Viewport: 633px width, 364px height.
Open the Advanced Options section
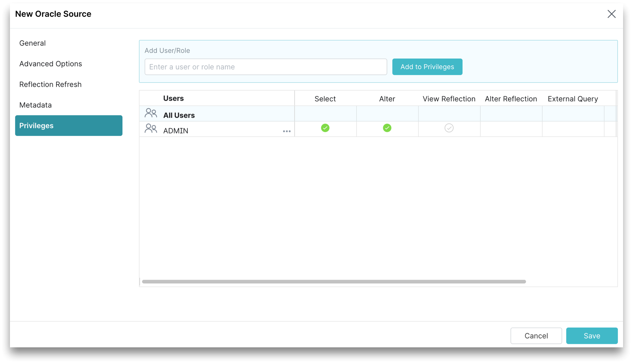click(51, 64)
